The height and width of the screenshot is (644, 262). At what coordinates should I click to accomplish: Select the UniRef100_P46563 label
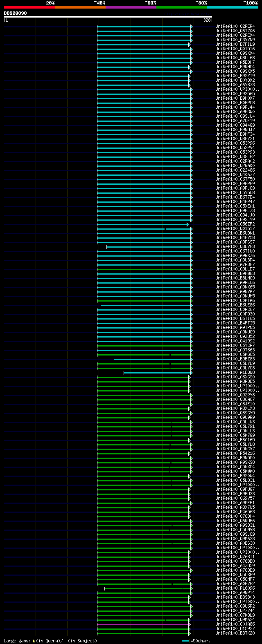coord(235,512)
